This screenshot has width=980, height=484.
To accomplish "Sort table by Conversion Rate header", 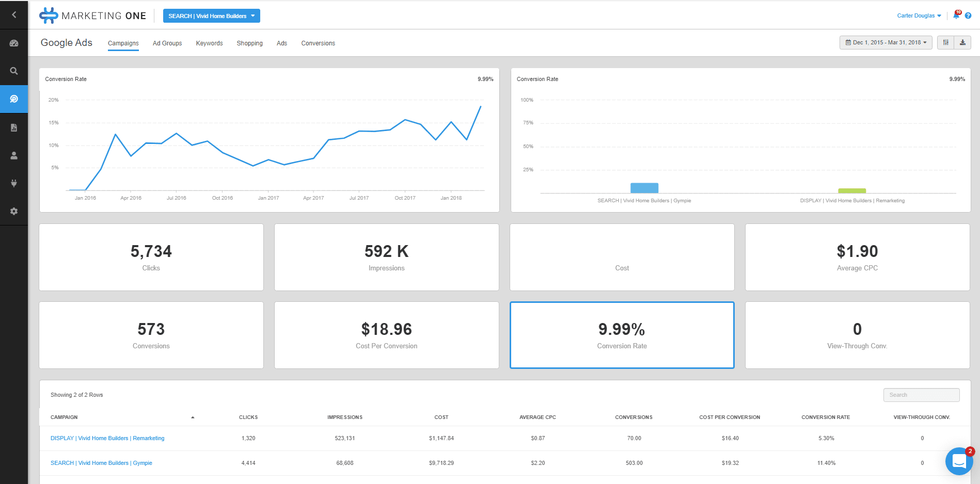I will (826, 417).
